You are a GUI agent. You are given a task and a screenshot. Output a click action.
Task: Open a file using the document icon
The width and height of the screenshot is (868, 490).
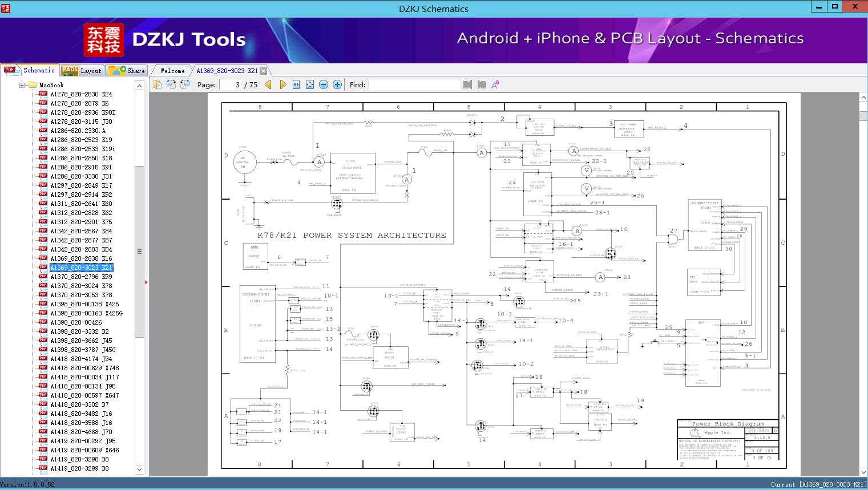pyautogui.click(x=158, y=84)
